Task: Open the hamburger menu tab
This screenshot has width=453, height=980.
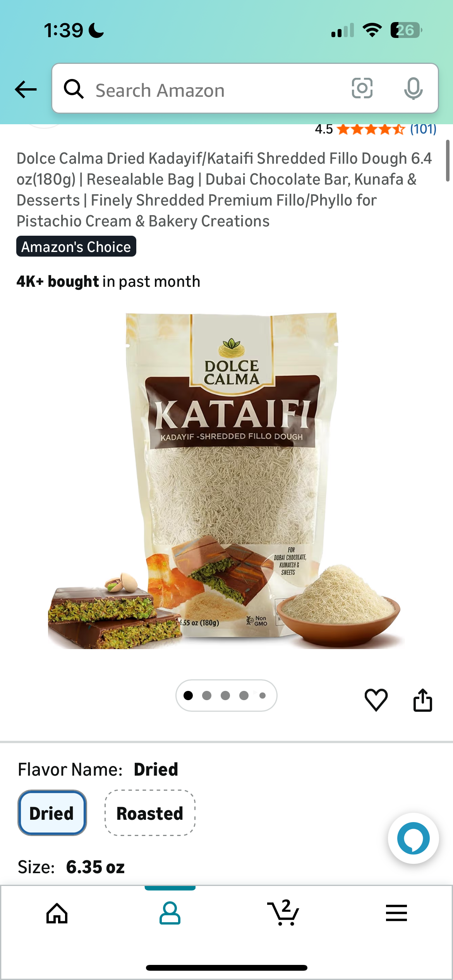Action: (396, 913)
